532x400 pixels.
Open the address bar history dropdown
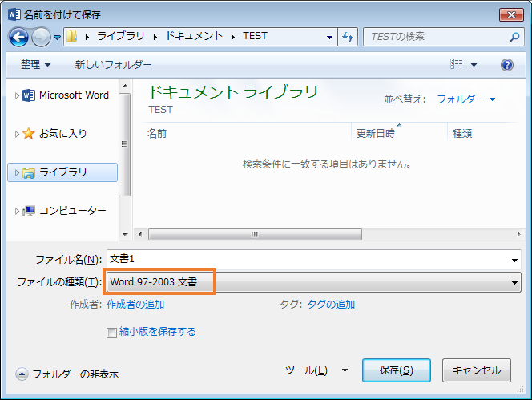click(x=329, y=37)
